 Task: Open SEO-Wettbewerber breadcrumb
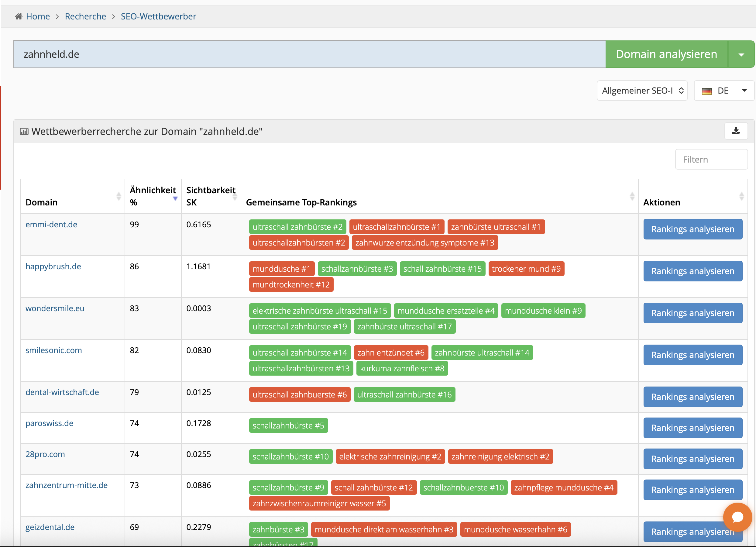(x=158, y=16)
